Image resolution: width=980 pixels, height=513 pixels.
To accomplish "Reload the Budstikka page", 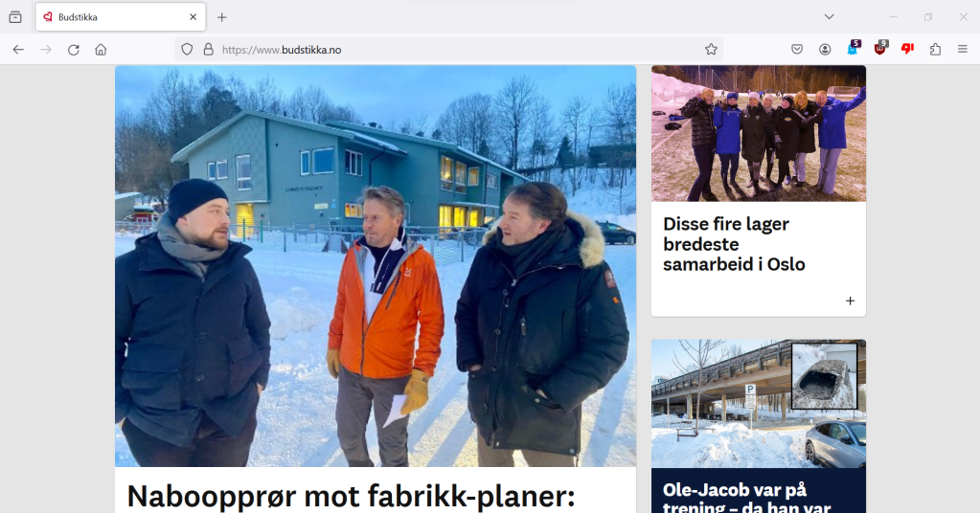I will coord(73,50).
